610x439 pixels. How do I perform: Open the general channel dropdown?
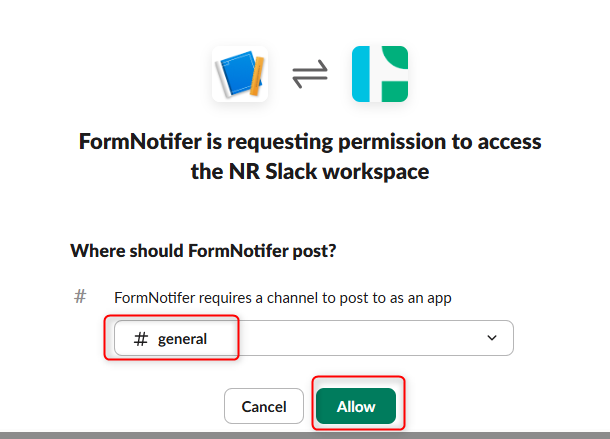click(x=314, y=338)
